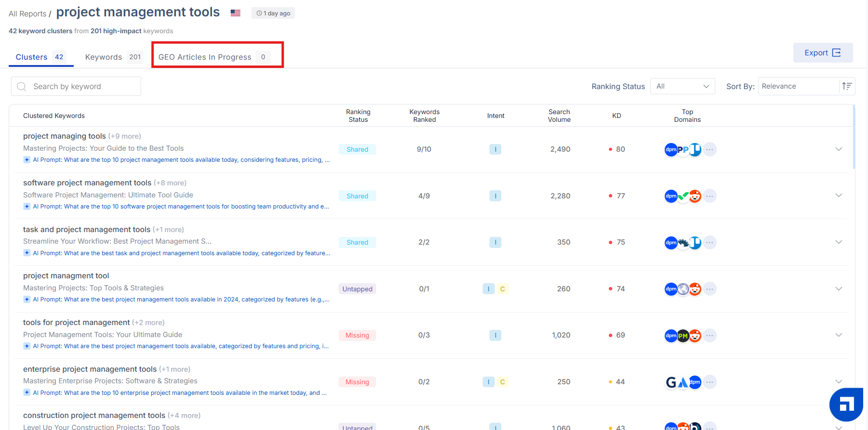Click the sort order direction icon
The image size is (868, 430).
pyautogui.click(x=847, y=86)
